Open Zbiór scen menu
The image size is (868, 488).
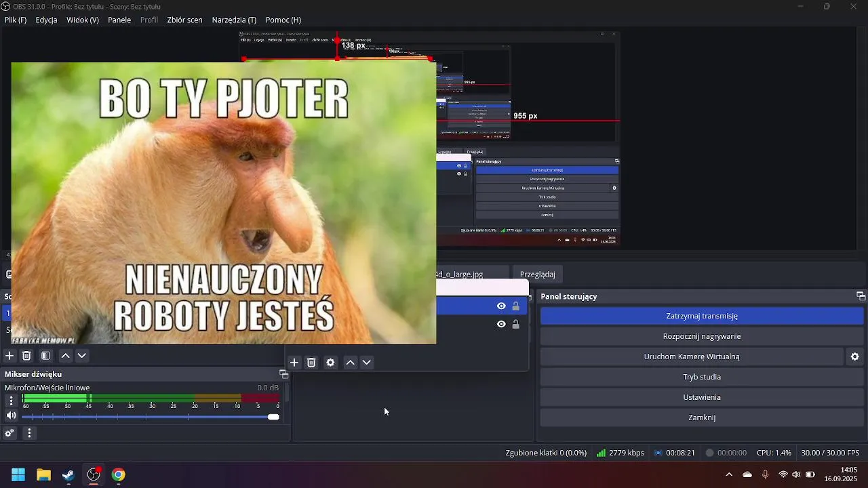(184, 20)
